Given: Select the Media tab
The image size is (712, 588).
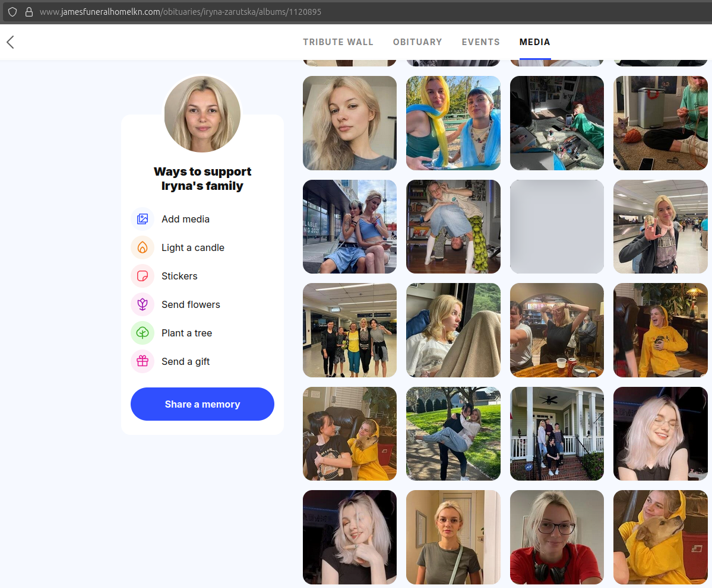Looking at the screenshot, I should pyautogui.click(x=534, y=42).
